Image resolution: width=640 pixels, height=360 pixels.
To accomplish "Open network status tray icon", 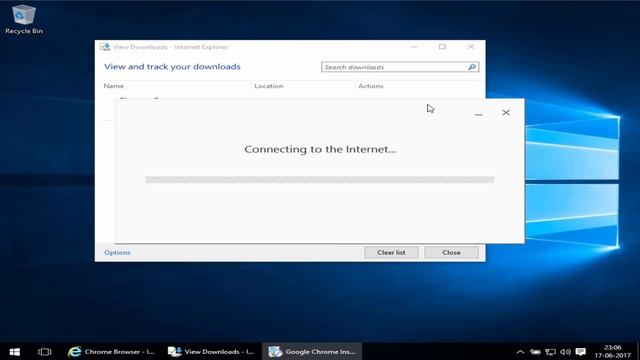I will [550, 351].
